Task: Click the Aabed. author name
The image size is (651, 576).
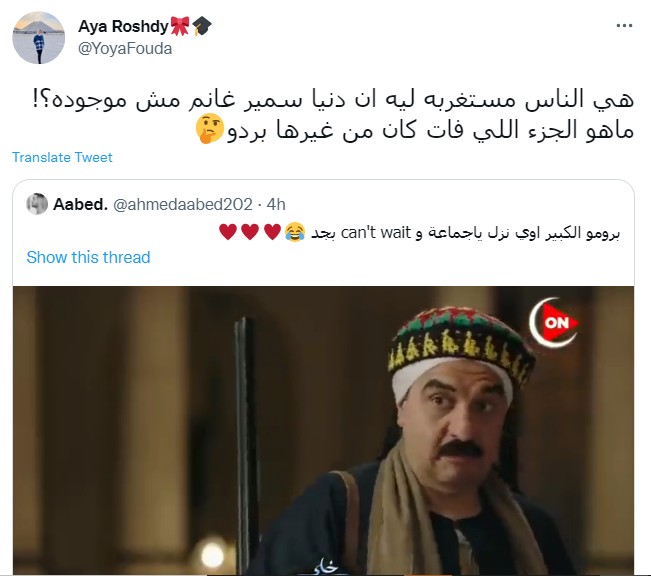Action: click(x=81, y=204)
